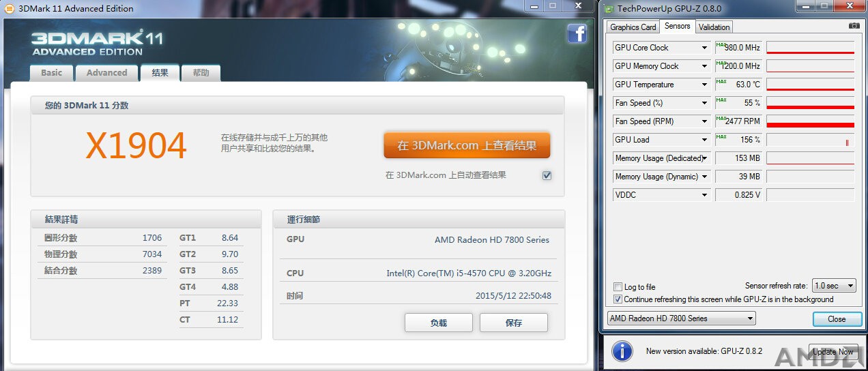Switch to the Advanced tab in 3DMark
The width and height of the screenshot is (868, 371).
pyautogui.click(x=106, y=72)
